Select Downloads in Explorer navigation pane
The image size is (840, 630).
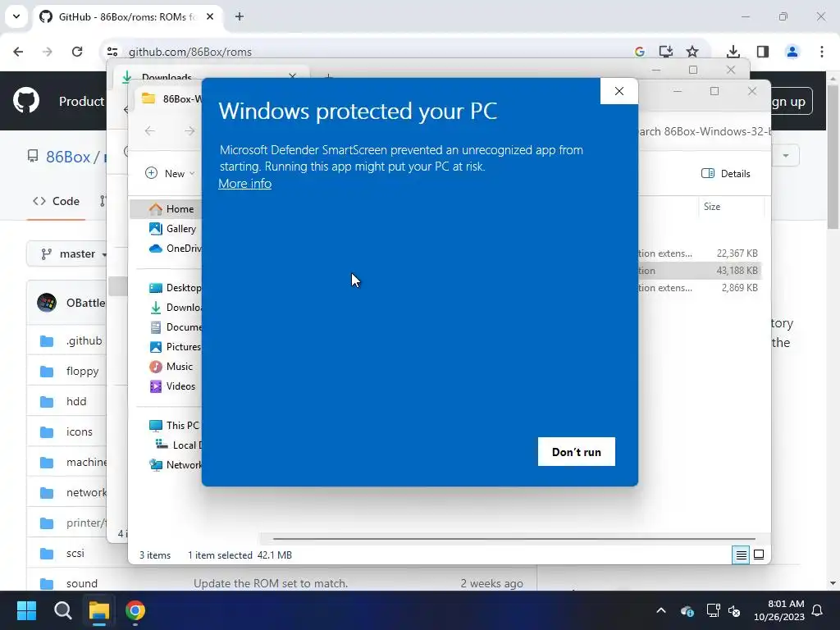click(x=176, y=308)
